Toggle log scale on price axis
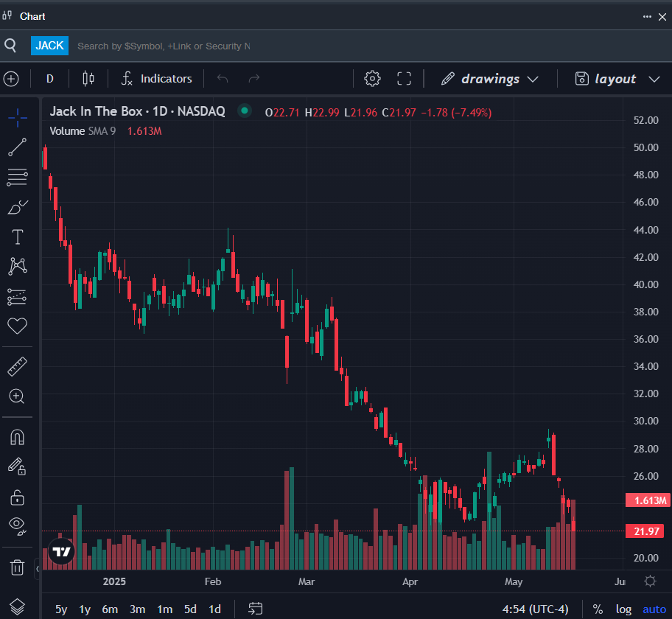The height and width of the screenshot is (619, 672). click(623, 609)
